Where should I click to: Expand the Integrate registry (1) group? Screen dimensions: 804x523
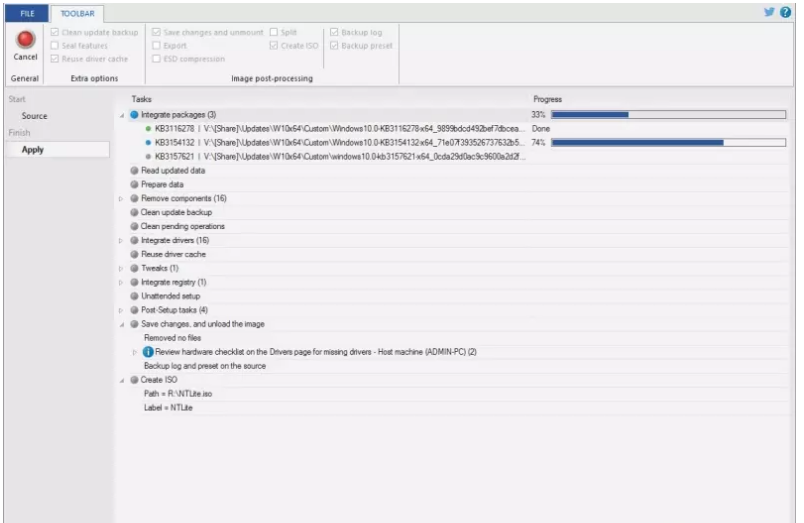[x=121, y=283]
